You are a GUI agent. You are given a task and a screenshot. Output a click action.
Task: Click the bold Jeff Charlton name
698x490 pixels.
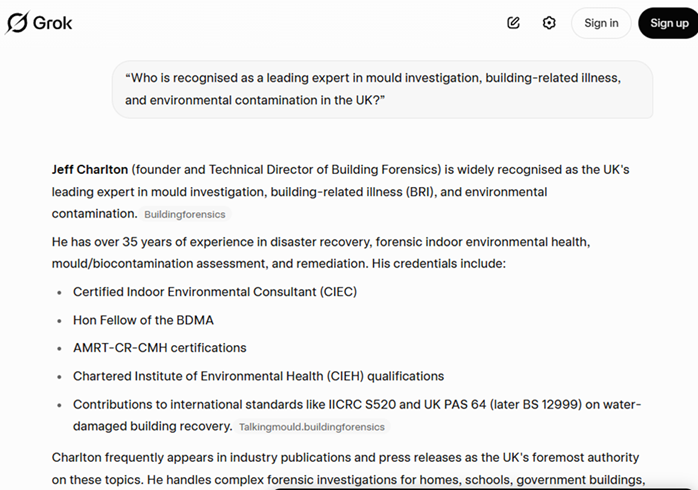tap(90, 169)
